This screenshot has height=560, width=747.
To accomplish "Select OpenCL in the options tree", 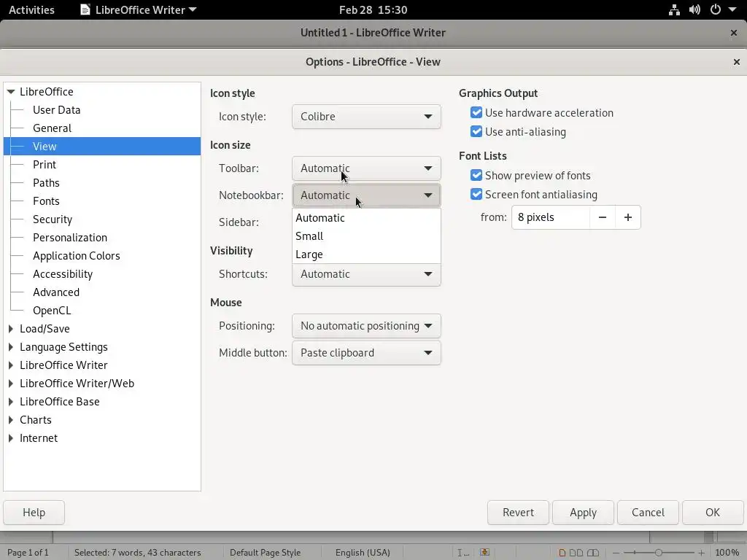I will pyautogui.click(x=52, y=311).
